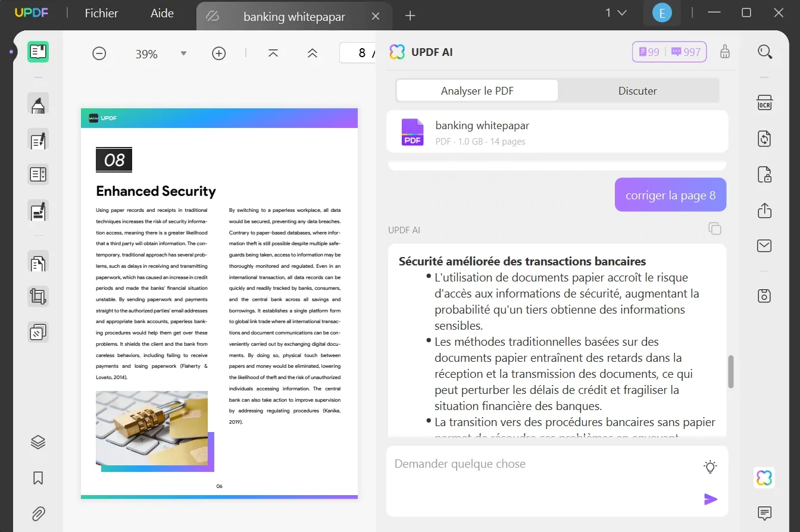This screenshot has height=532, width=800.
Task: Click the lightbulb prompt suggestions icon
Action: [x=710, y=467]
